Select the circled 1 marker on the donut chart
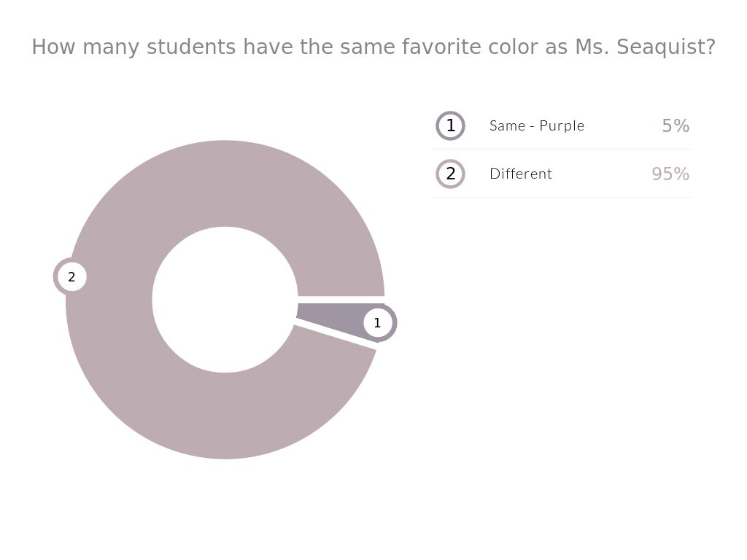747x560 pixels. coord(377,323)
